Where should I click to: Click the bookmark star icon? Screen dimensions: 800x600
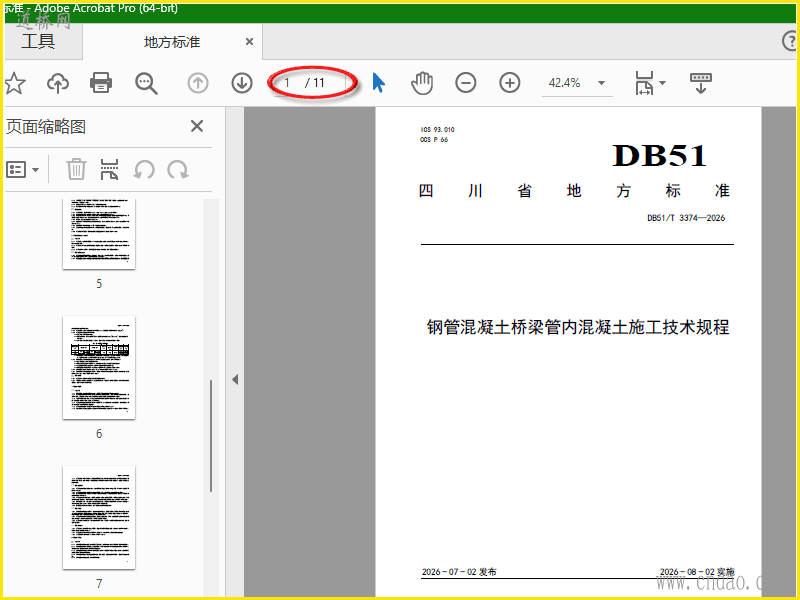15,83
